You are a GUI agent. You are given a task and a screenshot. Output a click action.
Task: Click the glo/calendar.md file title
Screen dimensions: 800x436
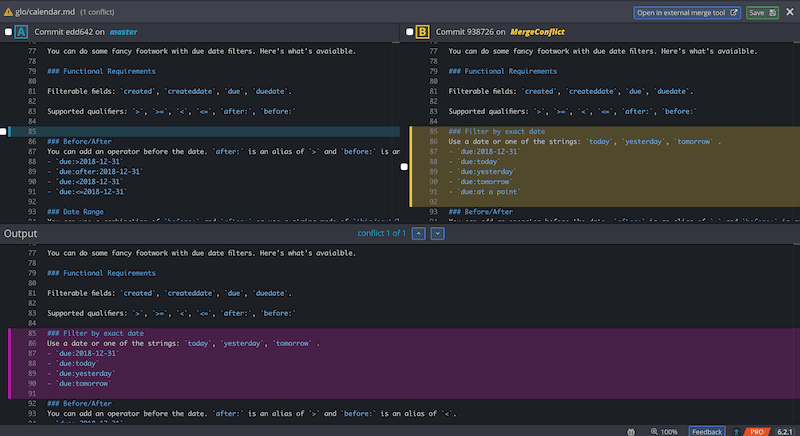[x=44, y=12]
